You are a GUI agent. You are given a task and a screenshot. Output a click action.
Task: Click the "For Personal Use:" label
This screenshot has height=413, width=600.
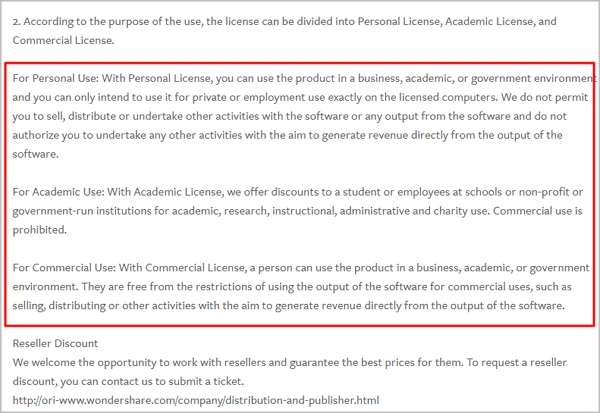click(x=56, y=78)
